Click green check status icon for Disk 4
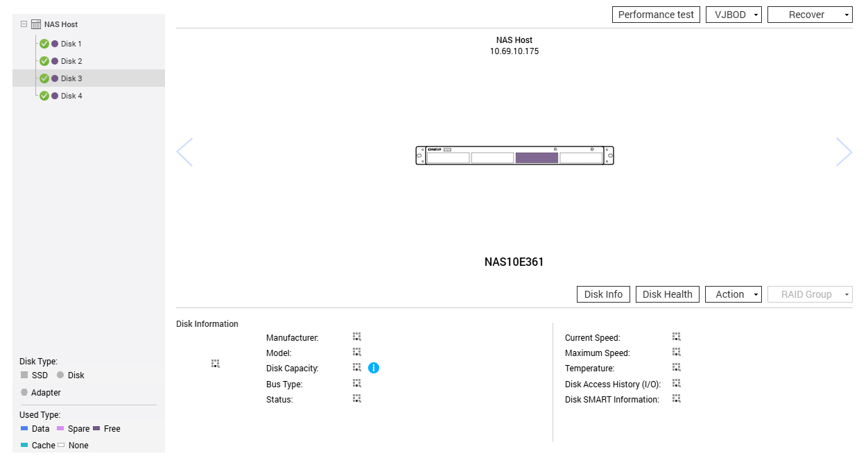The image size is (868, 465). click(x=44, y=96)
